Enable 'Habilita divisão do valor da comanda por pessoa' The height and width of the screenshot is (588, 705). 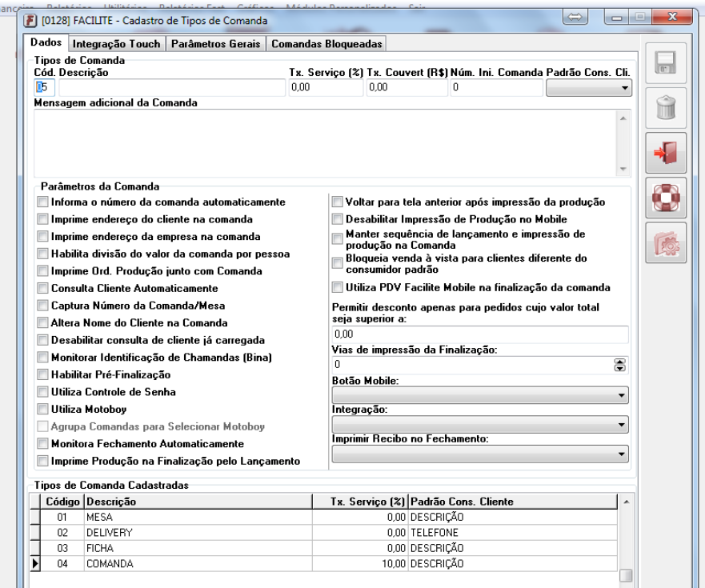coord(42,254)
